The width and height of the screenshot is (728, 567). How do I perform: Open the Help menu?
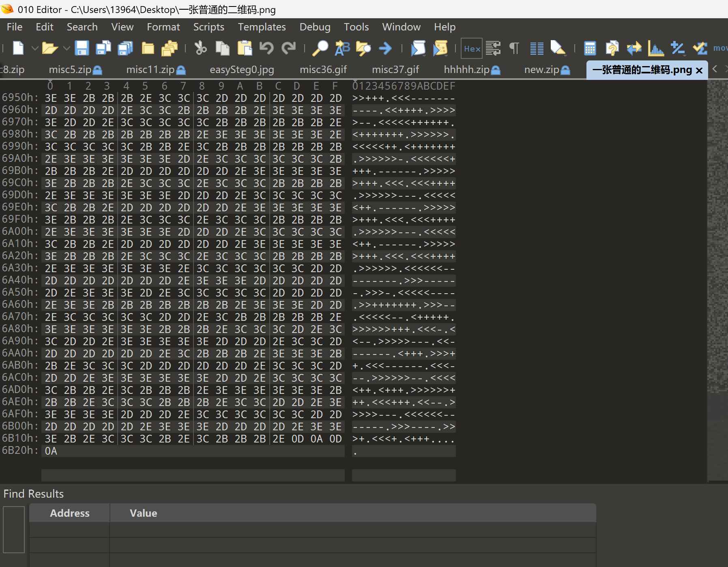pyautogui.click(x=445, y=27)
